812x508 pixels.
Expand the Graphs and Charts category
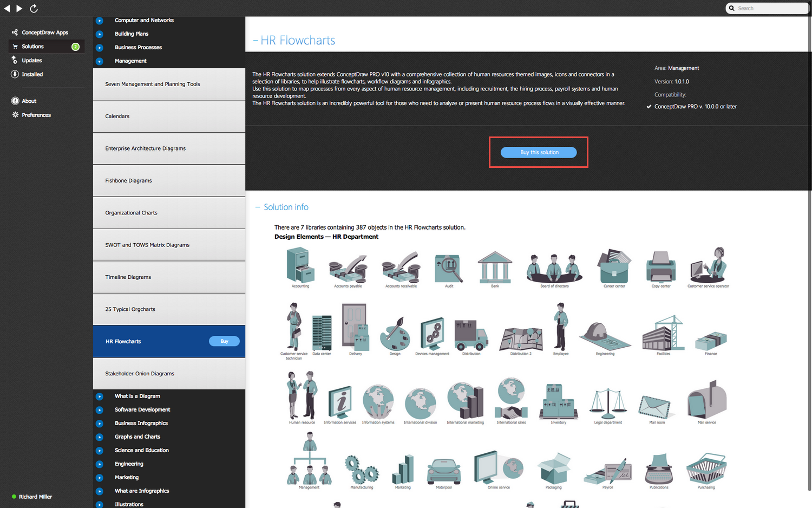(x=100, y=437)
